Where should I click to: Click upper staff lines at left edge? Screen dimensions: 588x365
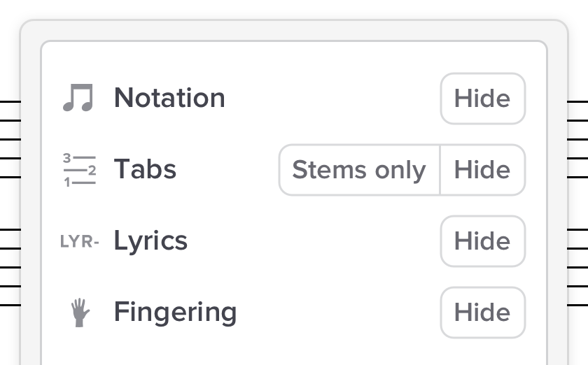tap(10, 139)
